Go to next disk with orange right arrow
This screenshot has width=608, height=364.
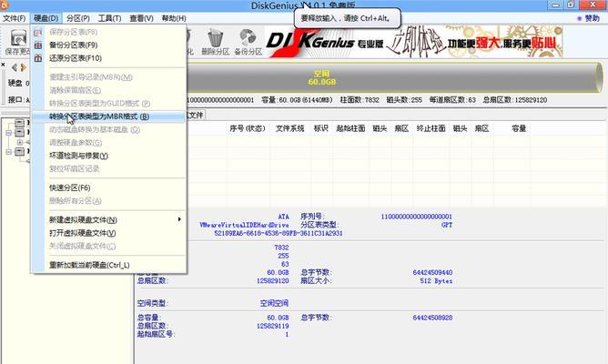[x=24, y=67]
